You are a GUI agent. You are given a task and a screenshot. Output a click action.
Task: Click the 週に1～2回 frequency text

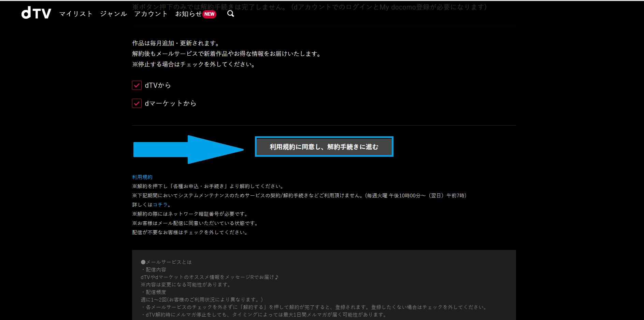coord(202,300)
